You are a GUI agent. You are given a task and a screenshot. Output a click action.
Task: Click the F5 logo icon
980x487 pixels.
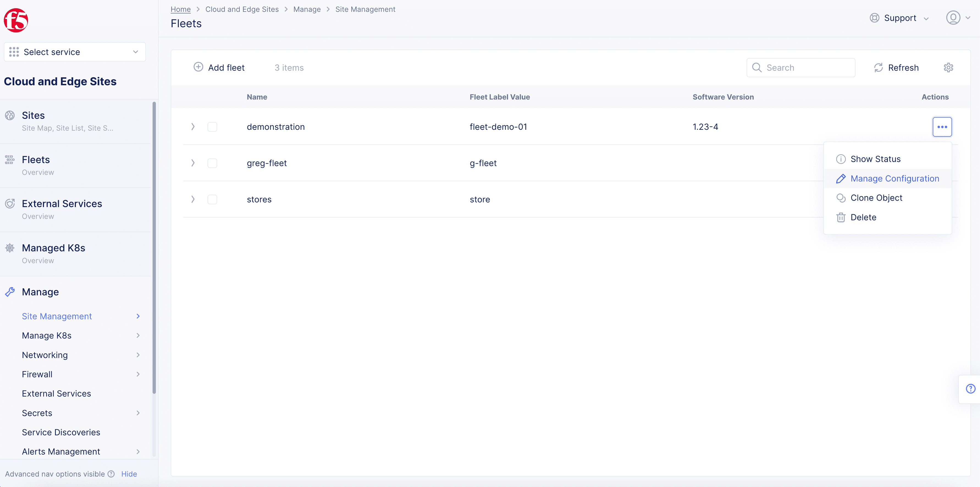point(16,21)
